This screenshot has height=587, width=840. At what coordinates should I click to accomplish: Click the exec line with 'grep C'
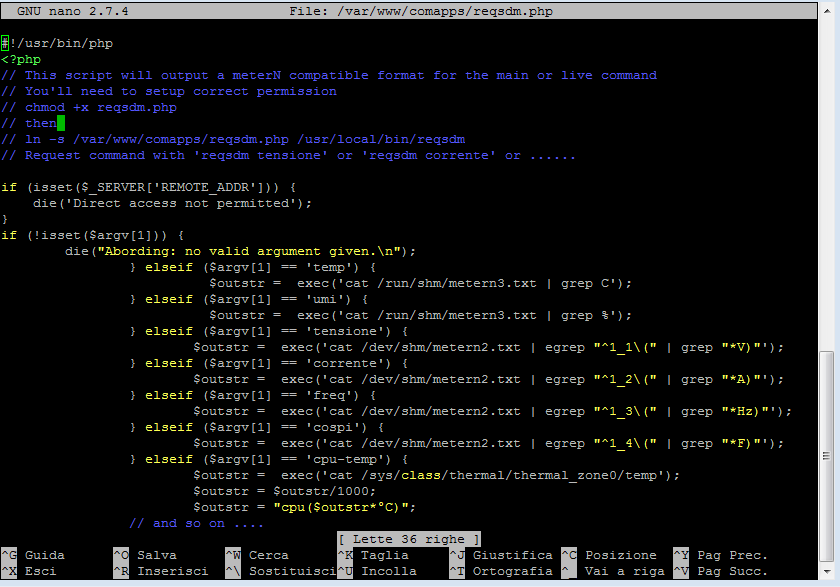pyautogui.click(x=421, y=283)
